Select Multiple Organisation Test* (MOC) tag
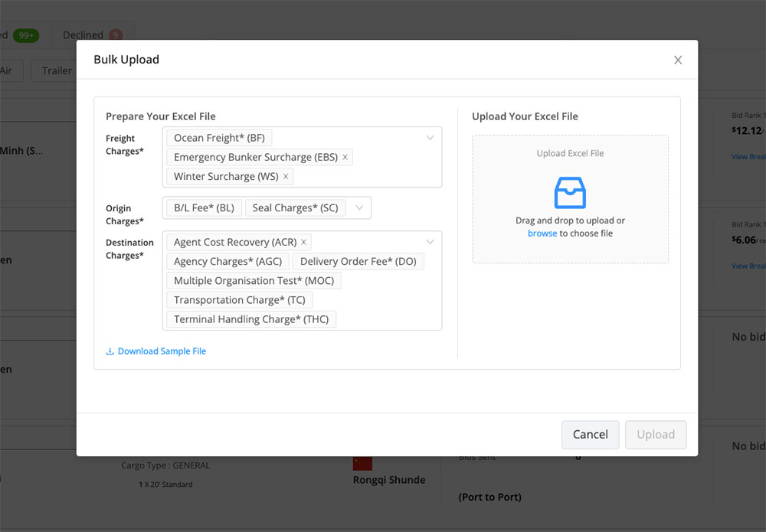 (x=254, y=281)
